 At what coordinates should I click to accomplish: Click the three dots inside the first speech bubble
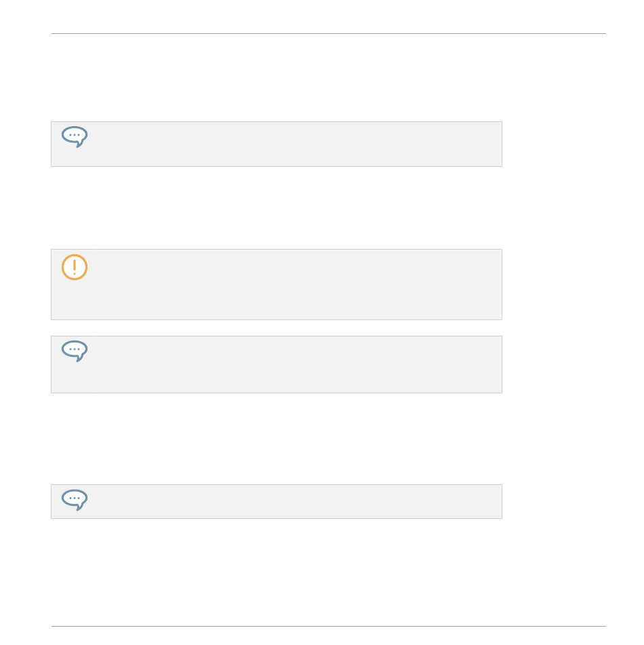pyautogui.click(x=75, y=135)
